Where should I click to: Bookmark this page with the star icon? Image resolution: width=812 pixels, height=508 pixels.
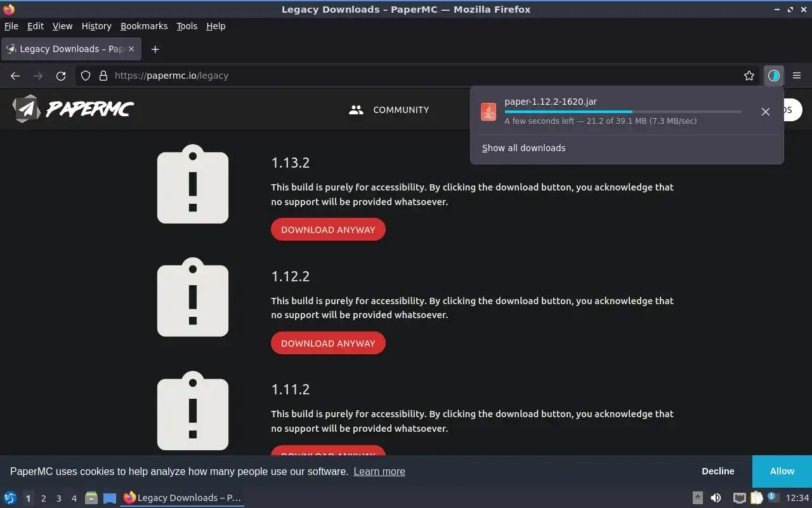click(x=749, y=76)
